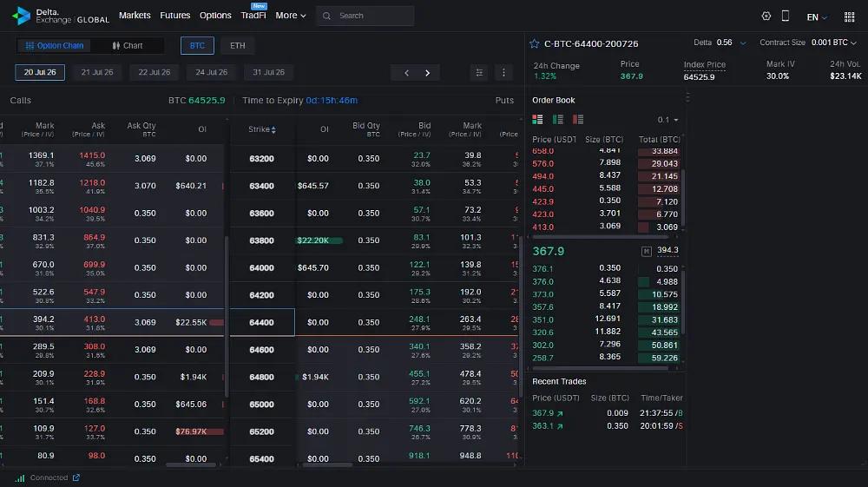Click call ask 1415.0 for strike 63200
Screen dimensions: 868x487
[x=92, y=155]
